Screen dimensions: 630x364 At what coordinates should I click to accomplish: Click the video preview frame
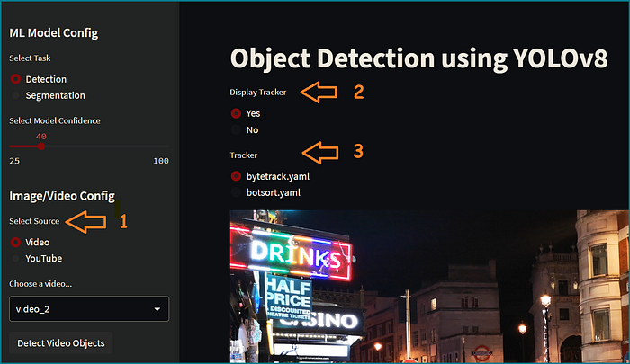tap(429, 286)
